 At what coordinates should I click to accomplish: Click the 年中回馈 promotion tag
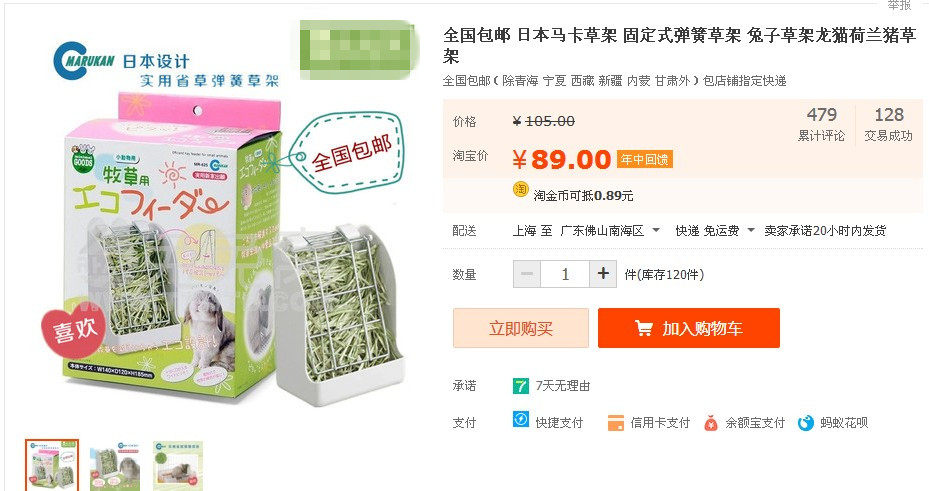pos(645,159)
